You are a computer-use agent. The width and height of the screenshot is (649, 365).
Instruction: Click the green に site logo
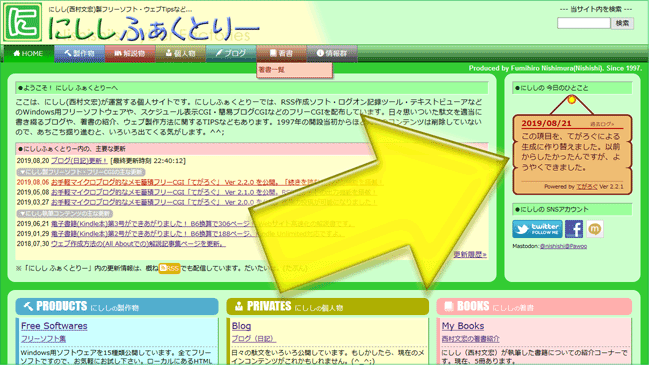(x=22, y=22)
